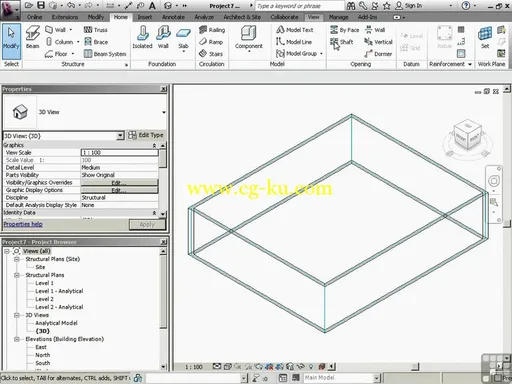Image resolution: width=512 pixels, height=384 pixels.
Task: Select the Dormer opening tool
Action: click(x=378, y=54)
